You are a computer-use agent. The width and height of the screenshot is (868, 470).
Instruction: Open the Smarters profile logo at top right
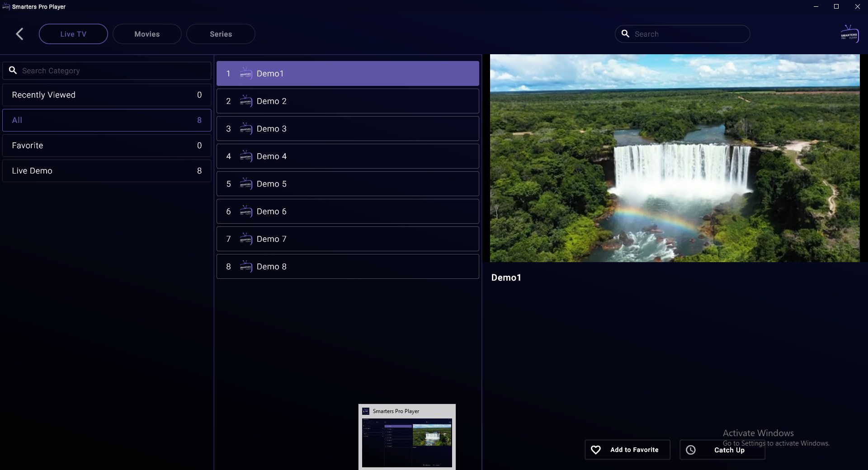pyautogui.click(x=850, y=33)
